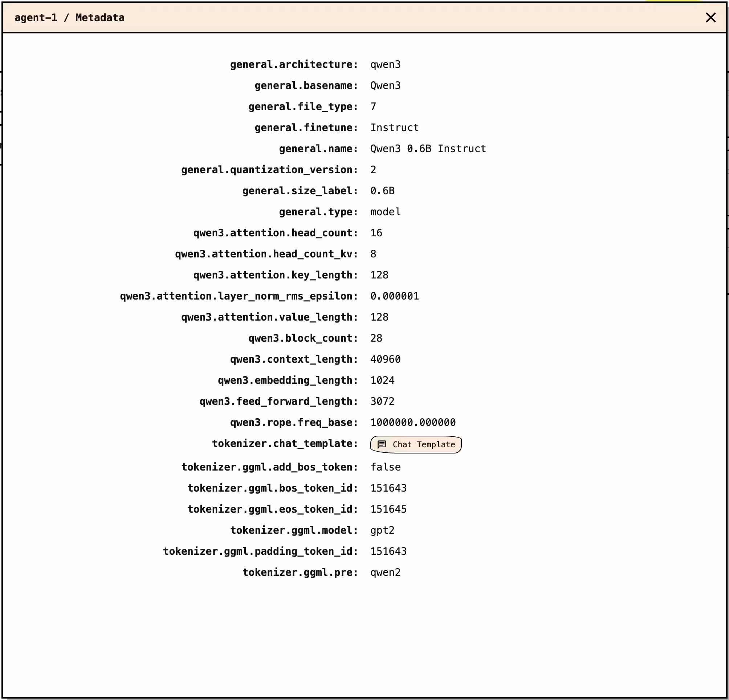Screen dimensions: 729x700
Task: Click value 'model' for general.type
Action: click(x=385, y=212)
